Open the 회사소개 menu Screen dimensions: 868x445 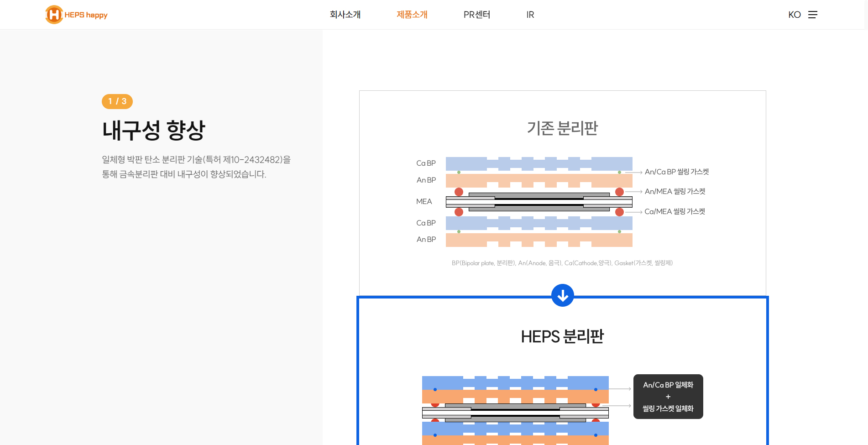[345, 15]
